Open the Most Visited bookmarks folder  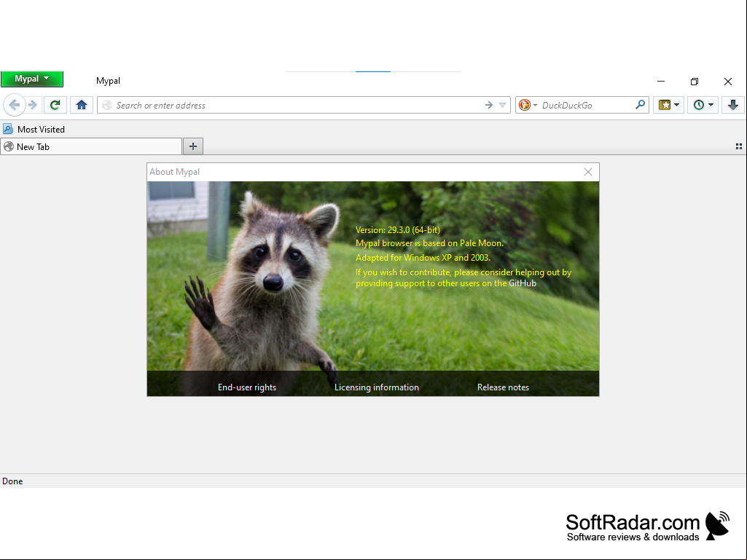click(x=34, y=129)
